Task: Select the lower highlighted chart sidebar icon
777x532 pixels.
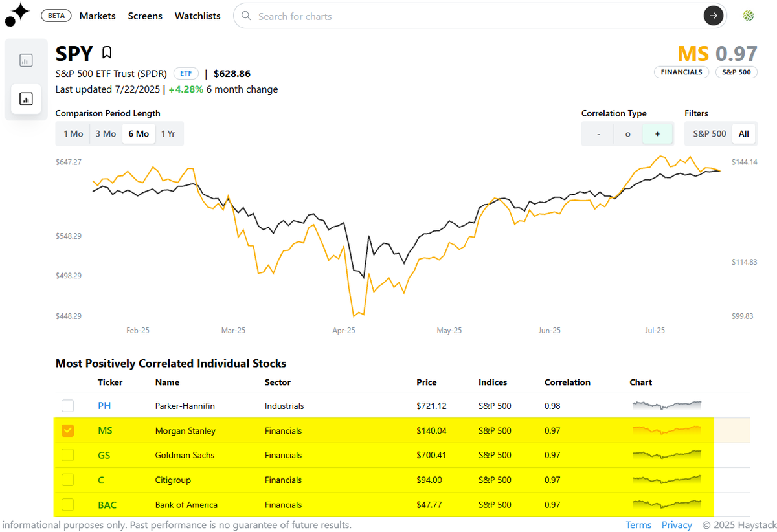Action: pyautogui.click(x=26, y=99)
